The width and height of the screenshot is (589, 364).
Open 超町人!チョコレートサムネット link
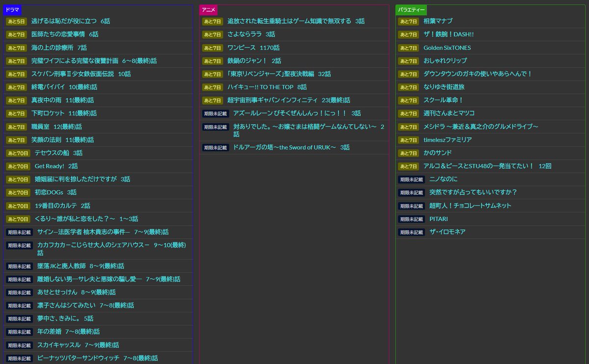(x=470, y=206)
